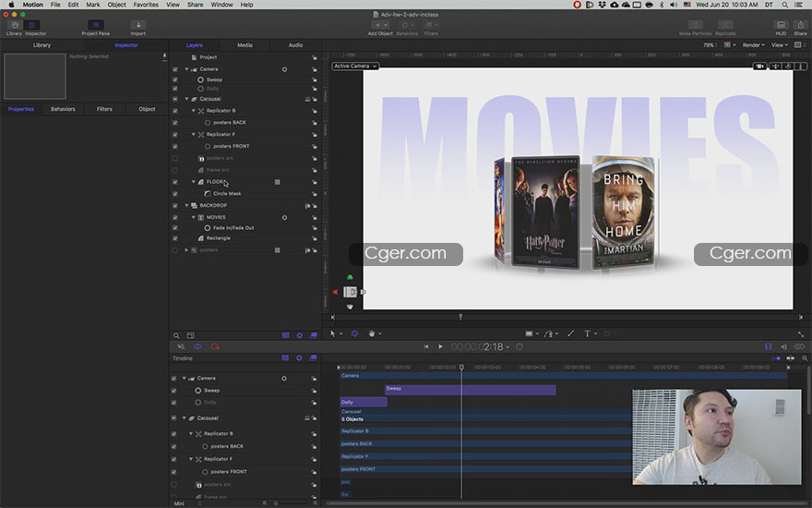Disable the Camera checkbox in the Layers list

click(x=175, y=69)
